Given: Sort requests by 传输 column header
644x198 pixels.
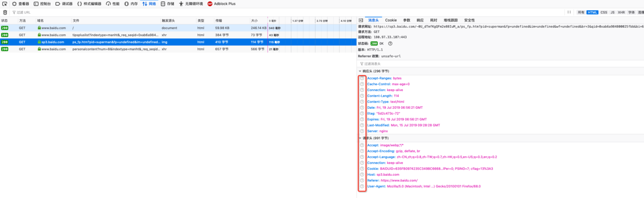Looking at the screenshot, I should (x=231, y=21).
